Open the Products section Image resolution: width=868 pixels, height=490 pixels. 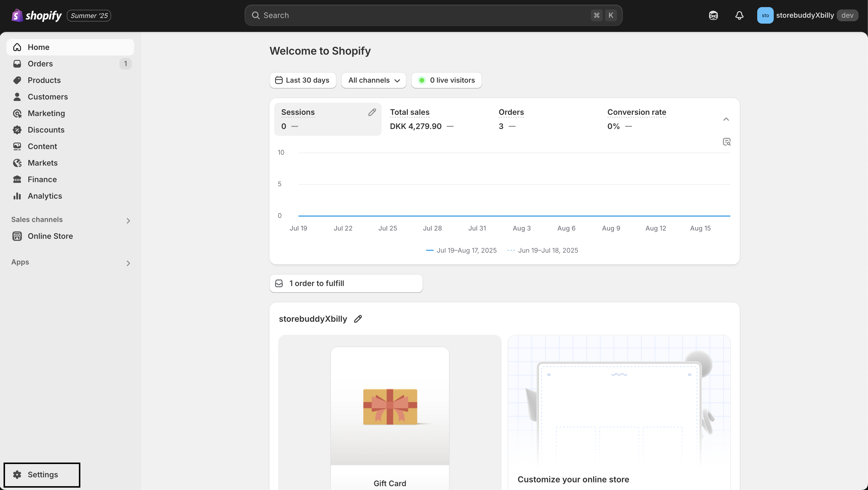click(70, 80)
